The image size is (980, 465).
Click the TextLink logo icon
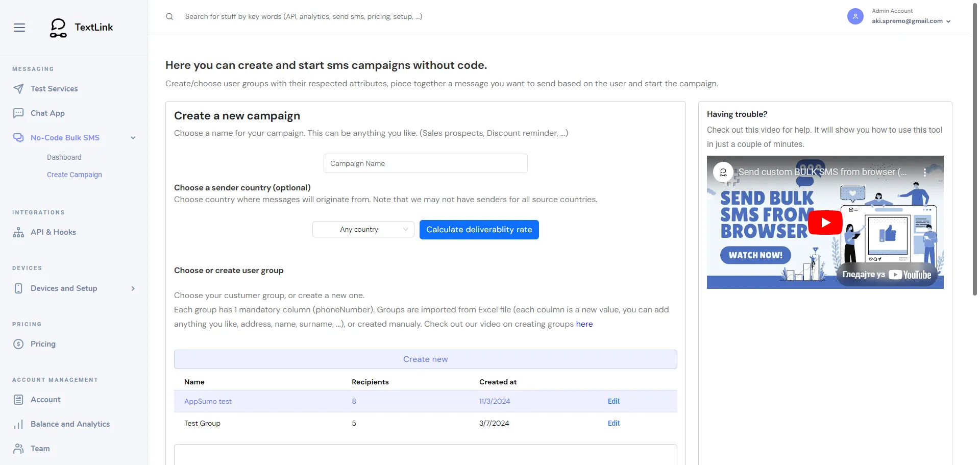[58, 28]
